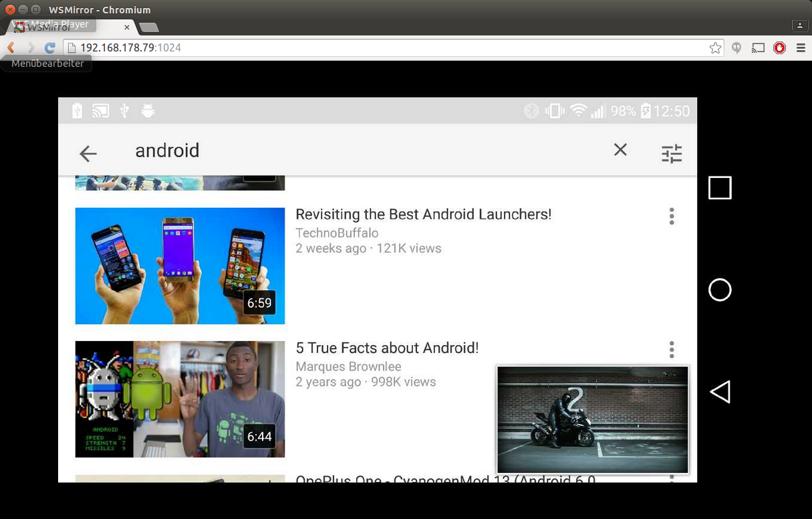
Task: Open the Best Android Launchers video thumbnail
Action: coord(180,266)
